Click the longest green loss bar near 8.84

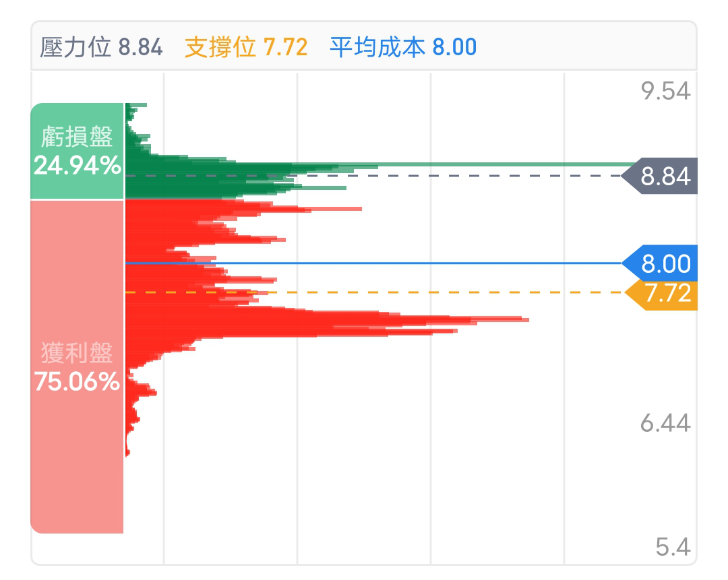381,164
